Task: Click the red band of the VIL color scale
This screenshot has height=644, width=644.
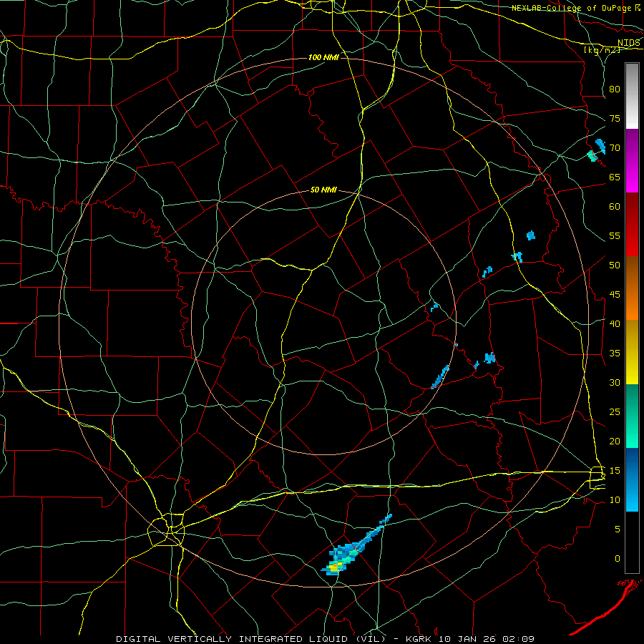Action: (x=632, y=225)
